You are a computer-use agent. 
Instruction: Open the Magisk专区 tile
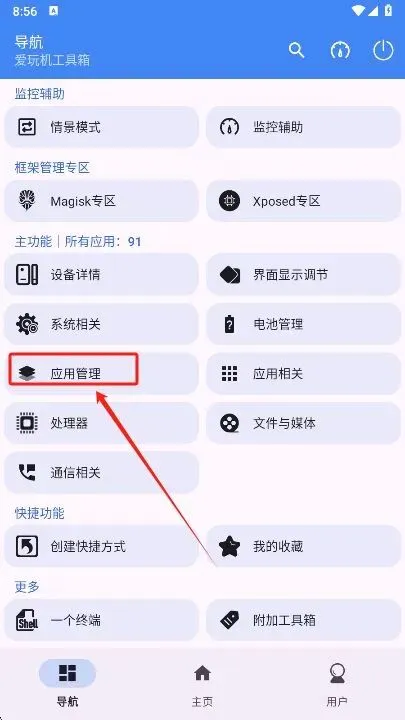pyautogui.click(x=101, y=201)
